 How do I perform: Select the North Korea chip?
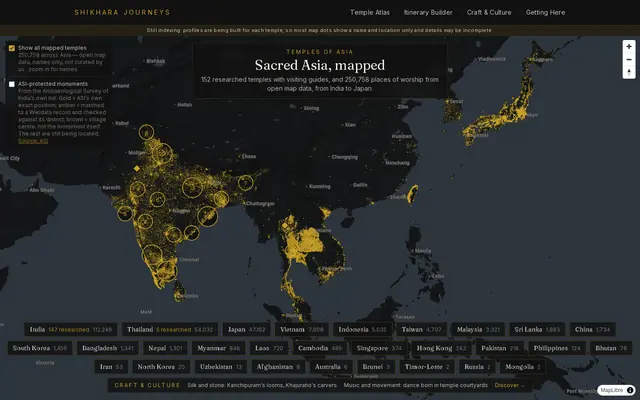click(161, 367)
